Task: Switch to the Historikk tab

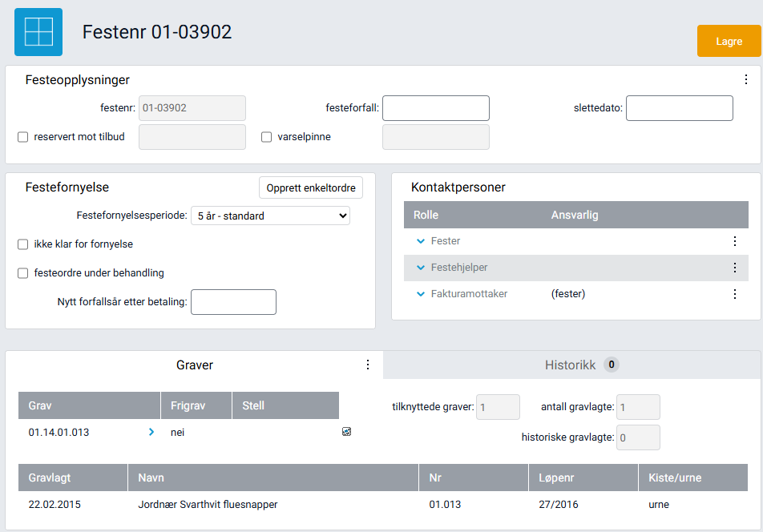Action: pyautogui.click(x=571, y=365)
